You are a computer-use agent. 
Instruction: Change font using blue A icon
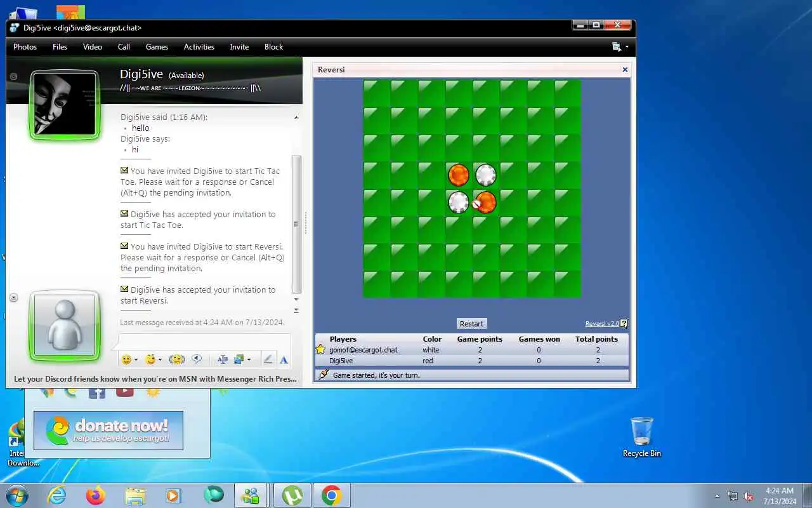click(x=284, y=360)
